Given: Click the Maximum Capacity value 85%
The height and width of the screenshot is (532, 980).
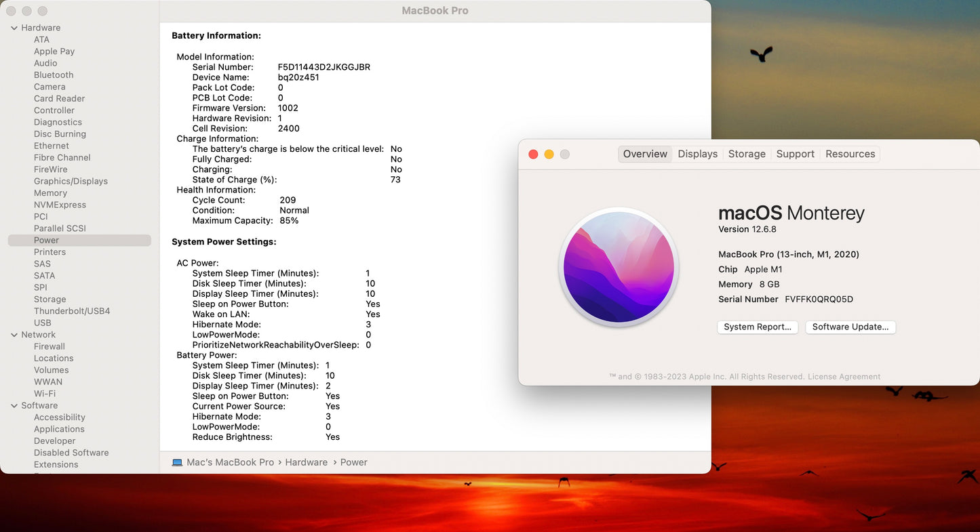Looking at the screenshot, I should pos(289,221).
